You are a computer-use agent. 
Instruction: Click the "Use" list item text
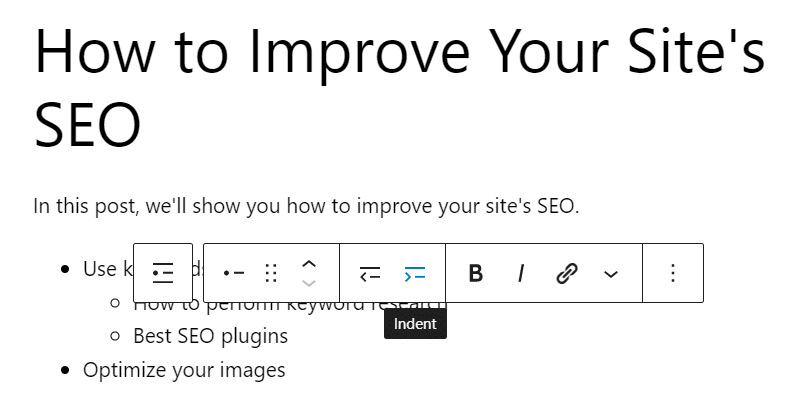(100, 269)
